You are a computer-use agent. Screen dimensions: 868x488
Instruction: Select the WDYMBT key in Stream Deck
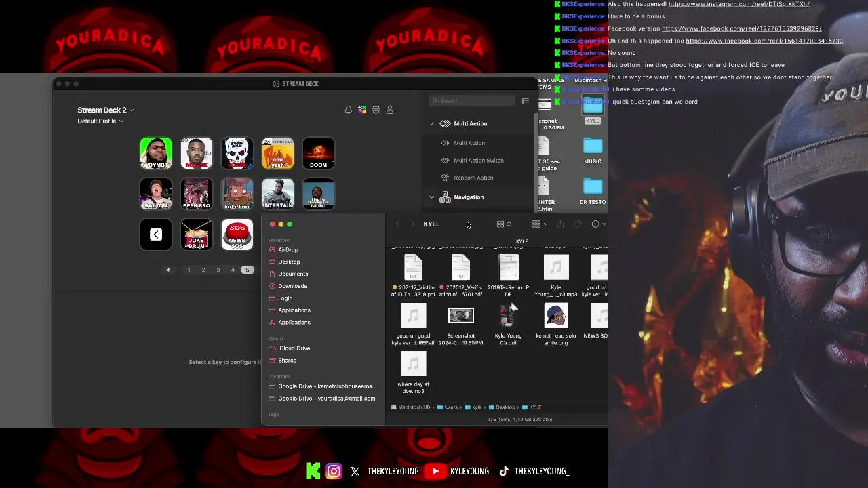tap(156, 153)
